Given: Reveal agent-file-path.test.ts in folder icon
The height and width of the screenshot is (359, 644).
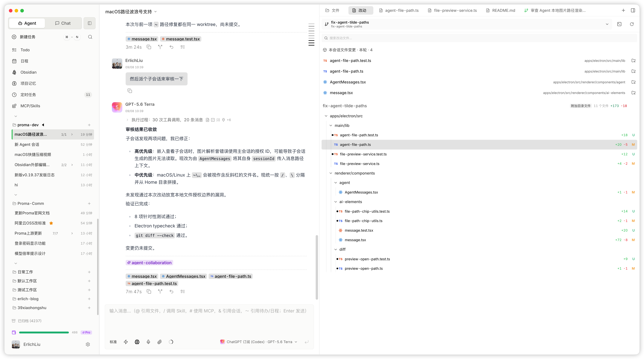Looking at the screenshot, I should pyautogui.click(x=633, y=61).
